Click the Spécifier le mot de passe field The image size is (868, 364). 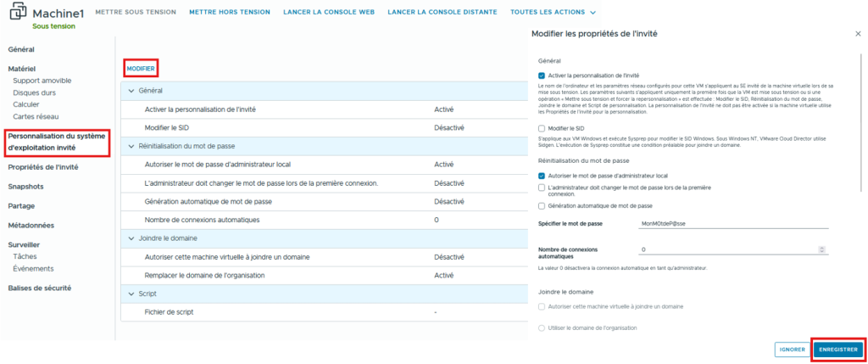729,224
